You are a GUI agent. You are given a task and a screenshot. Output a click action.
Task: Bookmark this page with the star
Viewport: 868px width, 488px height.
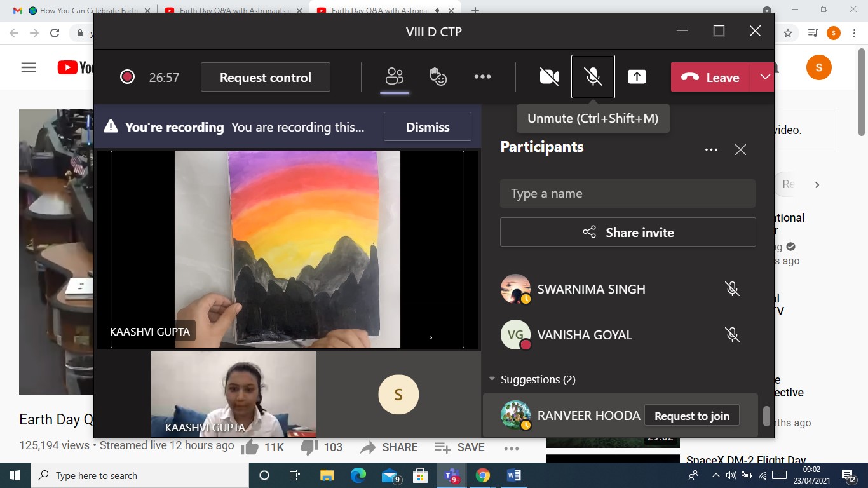coord(788,33)
